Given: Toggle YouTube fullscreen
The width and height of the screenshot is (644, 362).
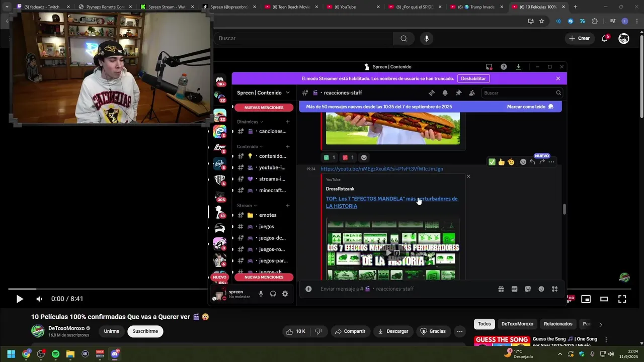Looking at the screenshot, I should [x=622, y=299].
